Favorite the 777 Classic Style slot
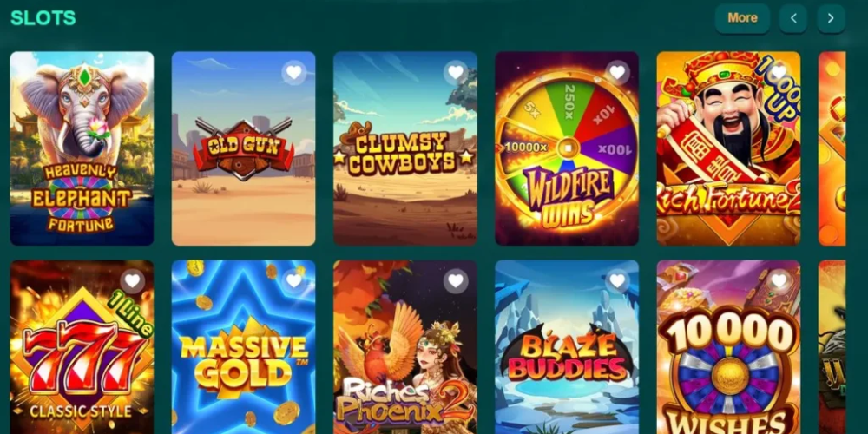Screen dimensions: 868x434 point(132,281)
